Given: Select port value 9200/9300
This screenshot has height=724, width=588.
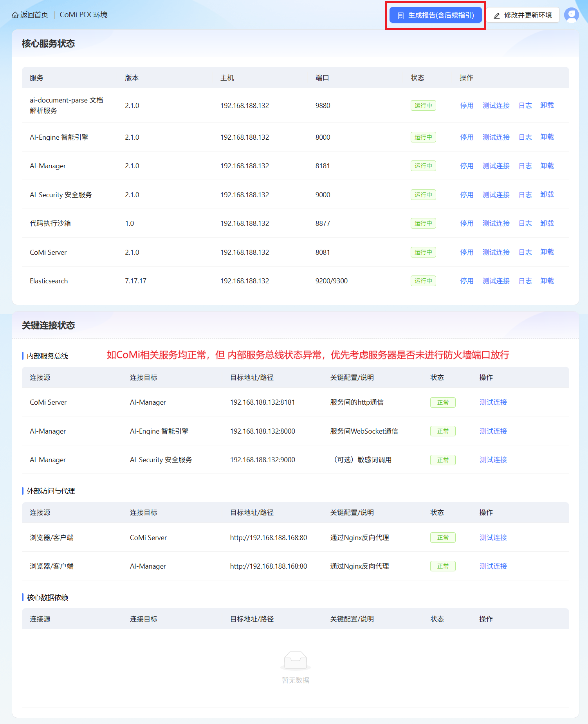Looking at the screenshot, I should pos(332,281).
